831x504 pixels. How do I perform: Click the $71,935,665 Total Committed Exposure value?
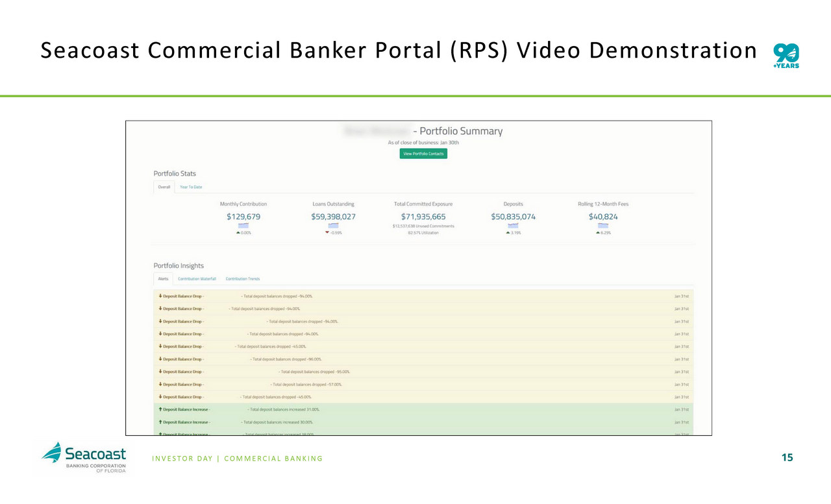point(423,217)
